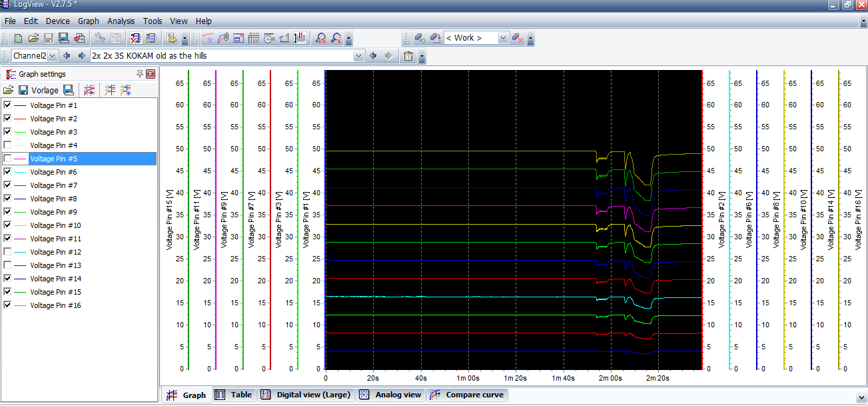Enable Voltage Pin #4 checkbox

7,145
